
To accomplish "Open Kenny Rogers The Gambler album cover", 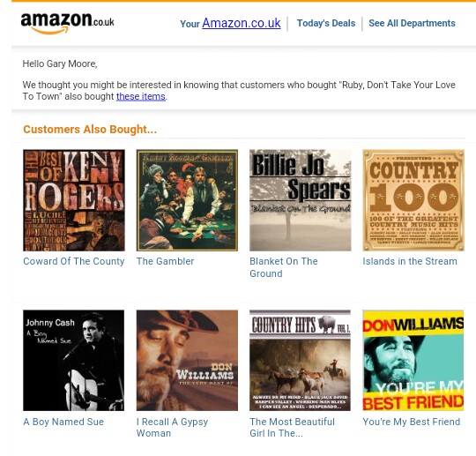I will coord(187,200).
